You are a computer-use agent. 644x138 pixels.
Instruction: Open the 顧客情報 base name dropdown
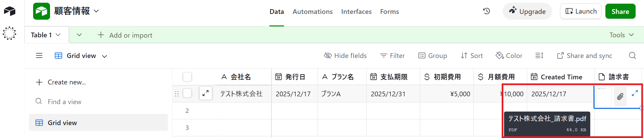click(96, 11)
